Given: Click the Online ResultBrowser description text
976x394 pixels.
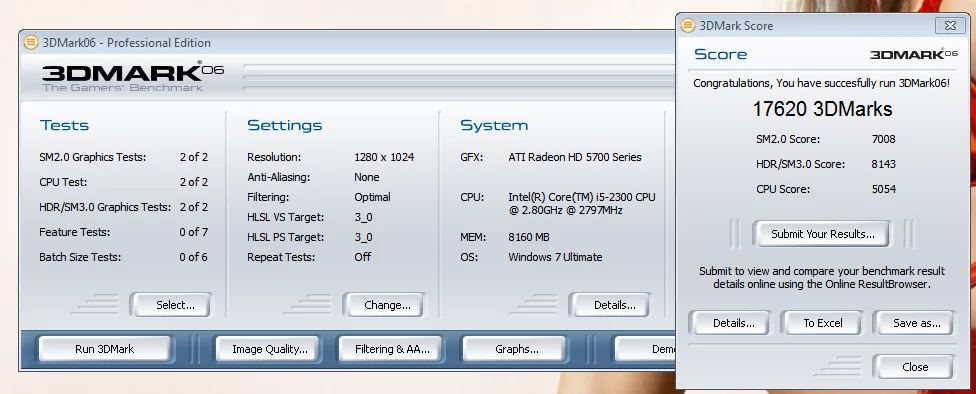Looking at the screenshot, I should point(822,278).
